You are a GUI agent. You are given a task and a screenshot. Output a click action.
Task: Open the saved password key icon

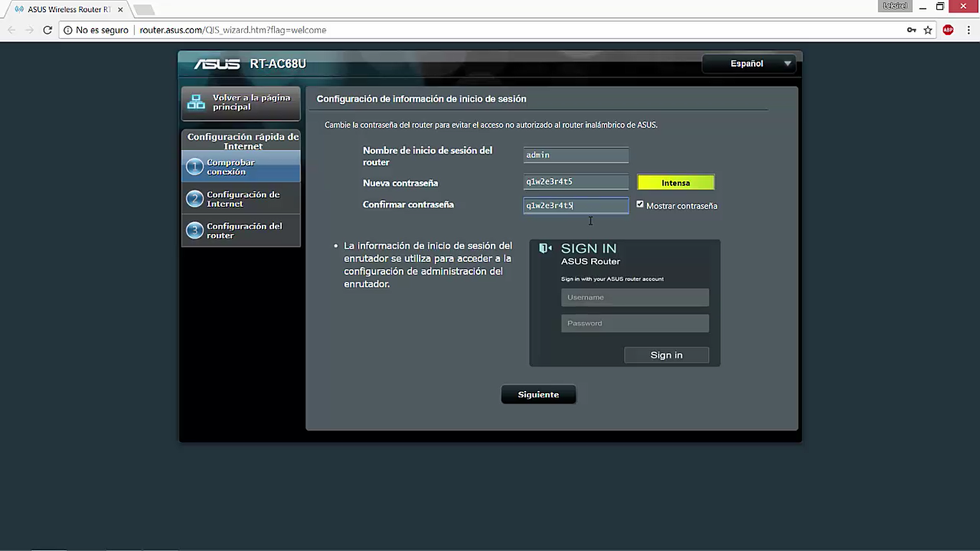(x=911, y=30)
